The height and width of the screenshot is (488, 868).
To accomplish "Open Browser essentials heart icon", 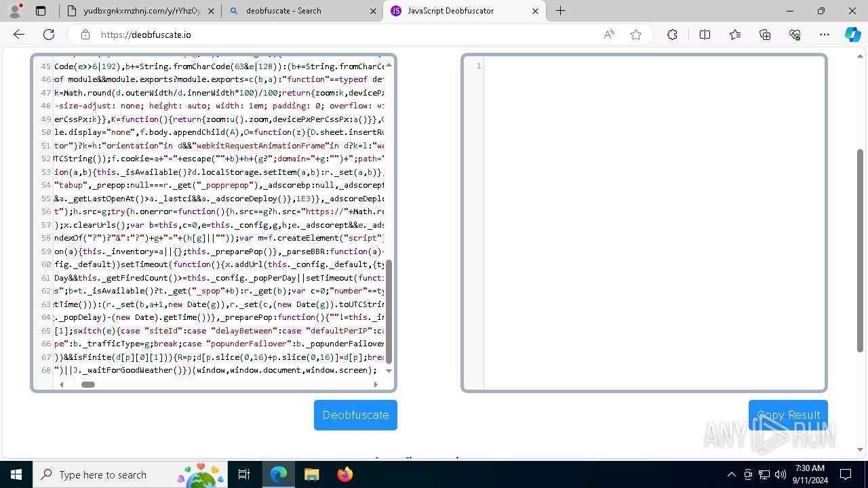I will (x=795, y=35).
